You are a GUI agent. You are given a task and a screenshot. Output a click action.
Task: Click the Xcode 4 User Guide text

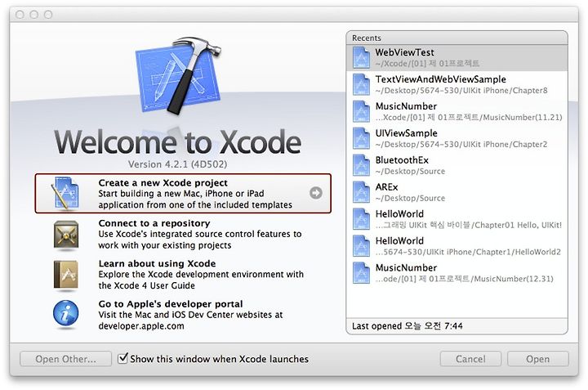[x=154, y=285]
